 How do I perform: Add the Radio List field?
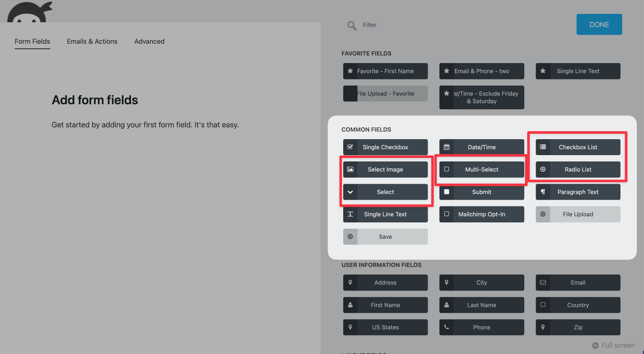578,169
